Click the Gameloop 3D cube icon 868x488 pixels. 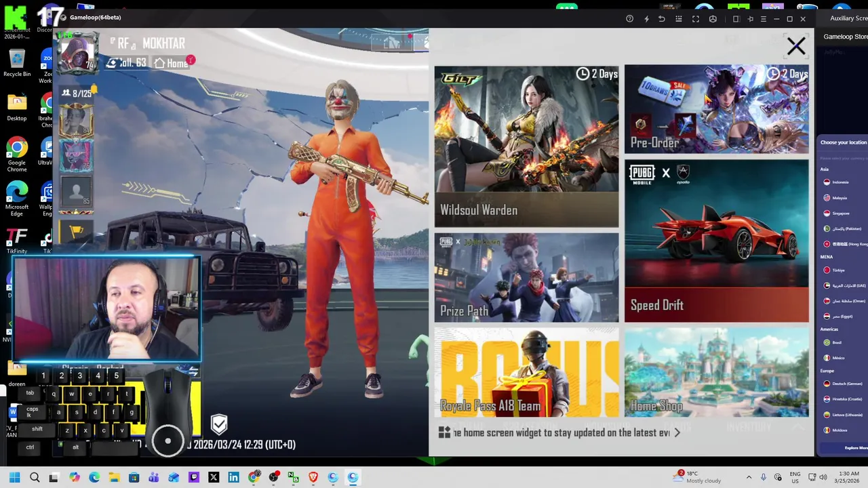click(713, 19)
